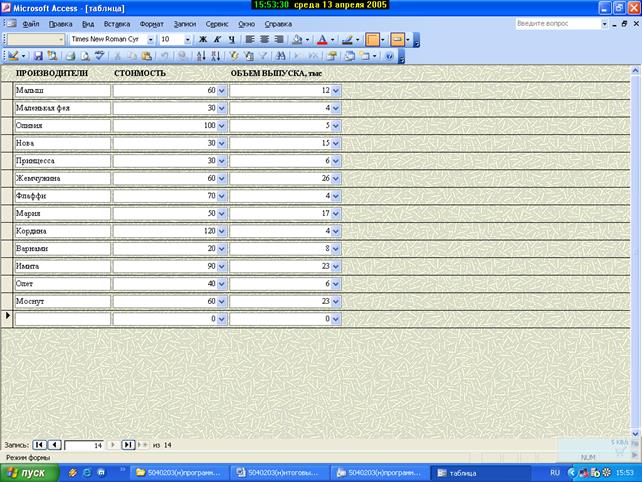642x482 pixels.
Task: Click the Print icon in toolbar
Action: [x=70, y=57]
